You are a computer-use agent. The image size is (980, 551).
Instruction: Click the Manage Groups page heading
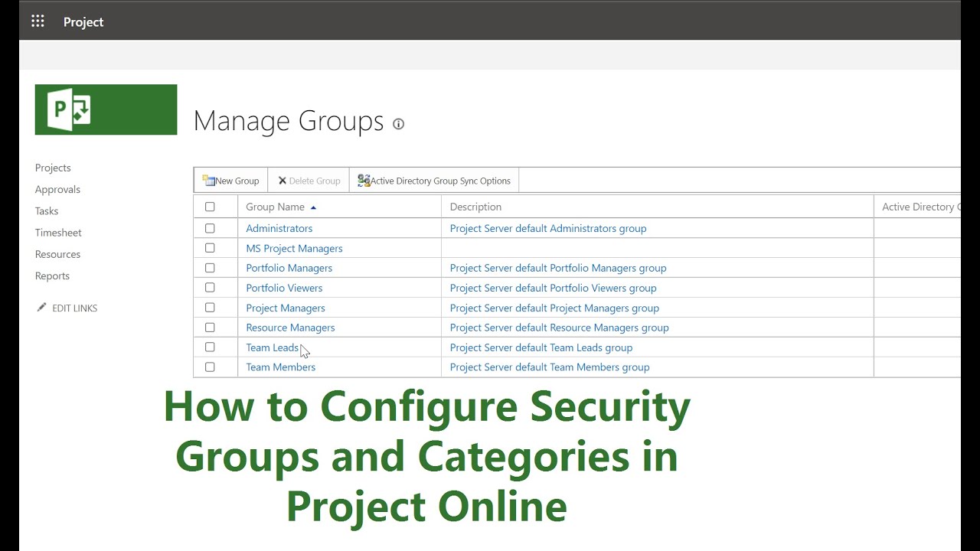[289, 121]
